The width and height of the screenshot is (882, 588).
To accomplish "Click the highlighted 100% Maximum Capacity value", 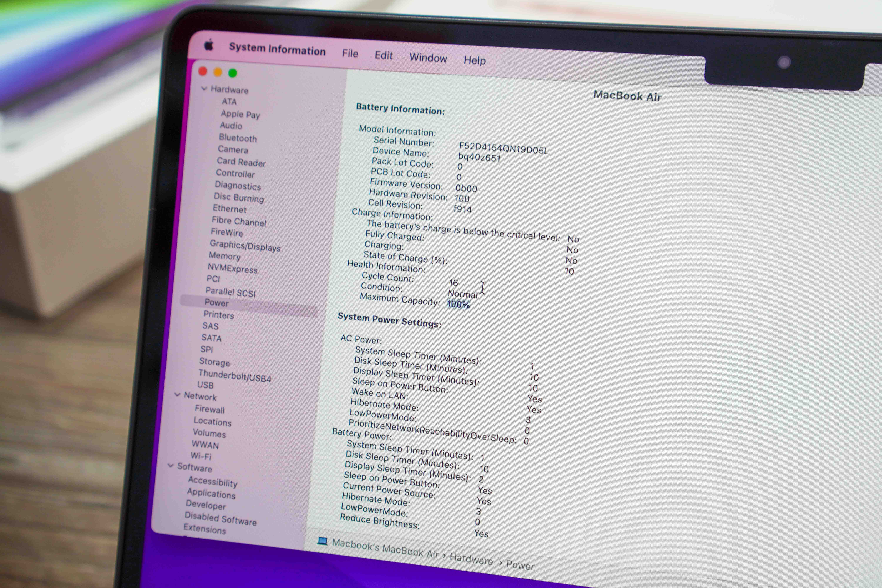I will click(x=458, y=304).
